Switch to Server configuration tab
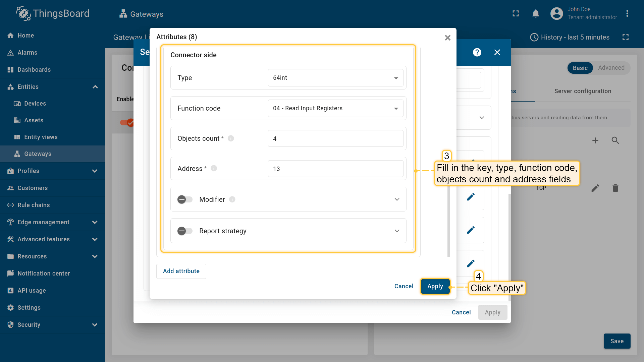Viewport: 644px width, 362px height. click(x=583, y=91)
